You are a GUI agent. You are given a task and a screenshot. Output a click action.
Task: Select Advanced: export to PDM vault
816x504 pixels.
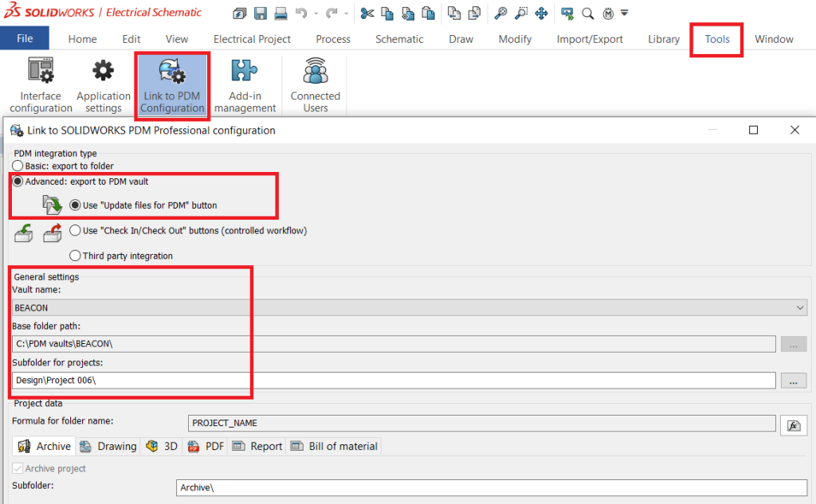click(x=18, y=182)
